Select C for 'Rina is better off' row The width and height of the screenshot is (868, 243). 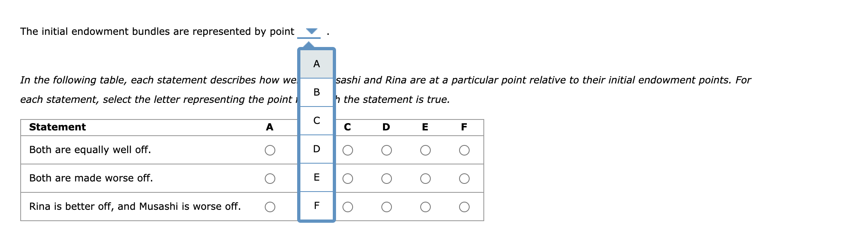(348, 207)
